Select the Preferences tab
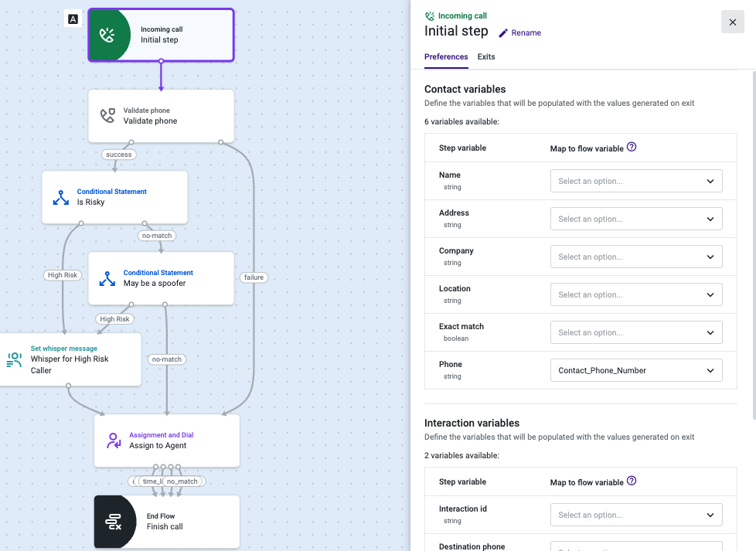756x551 pixels. (446, 56)
